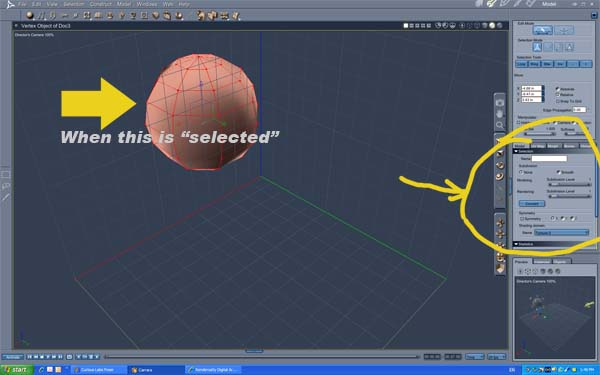Screen dimensions: 600x375
Task: Click the Loop selection tool button
Action: pyautogui.click(x=521, y=64)
